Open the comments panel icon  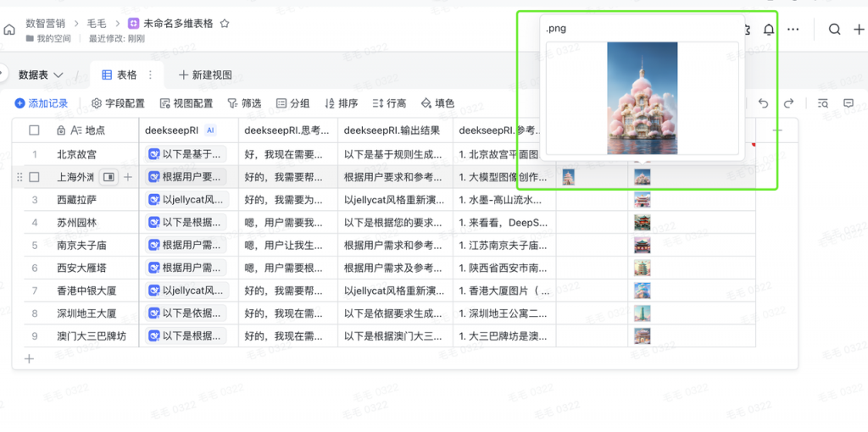point(848,102)
